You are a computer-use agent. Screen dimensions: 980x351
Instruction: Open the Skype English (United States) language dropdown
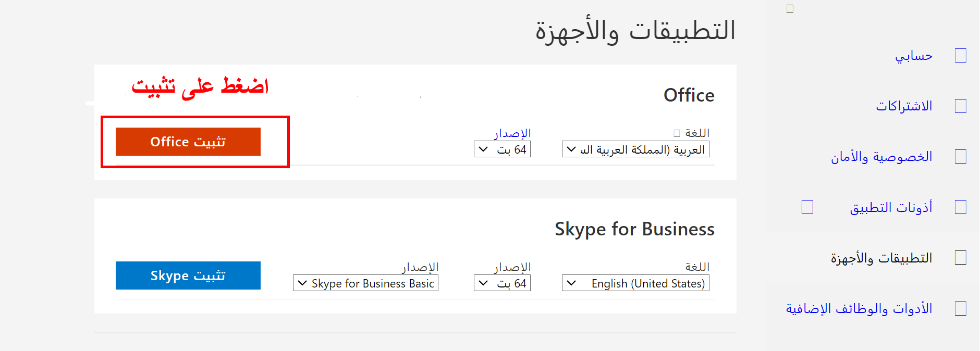(x=635, y=283)
